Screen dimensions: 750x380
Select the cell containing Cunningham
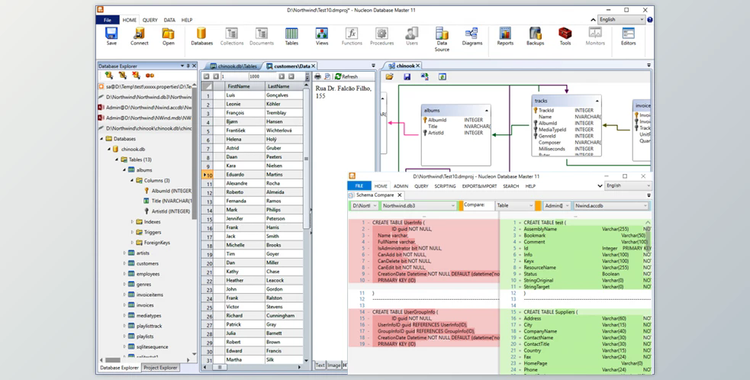pyautogui.click(x=284, y=316)
